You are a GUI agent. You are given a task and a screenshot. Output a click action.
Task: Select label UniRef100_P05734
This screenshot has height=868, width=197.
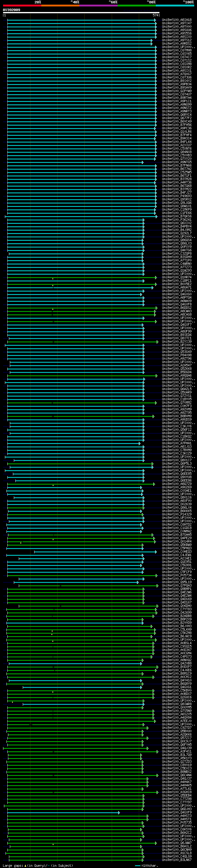click(177, 575)
